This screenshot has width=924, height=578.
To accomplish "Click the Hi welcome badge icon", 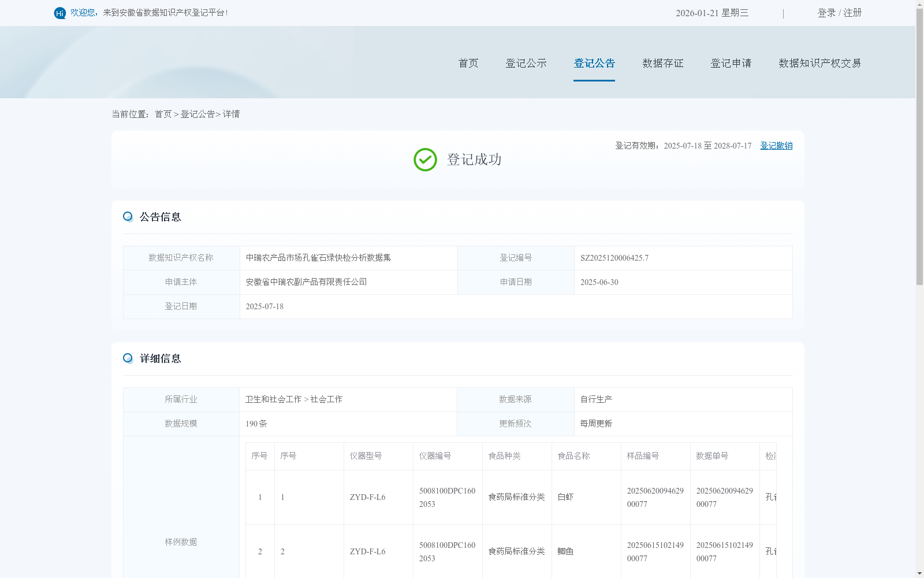I will [60, 13].
